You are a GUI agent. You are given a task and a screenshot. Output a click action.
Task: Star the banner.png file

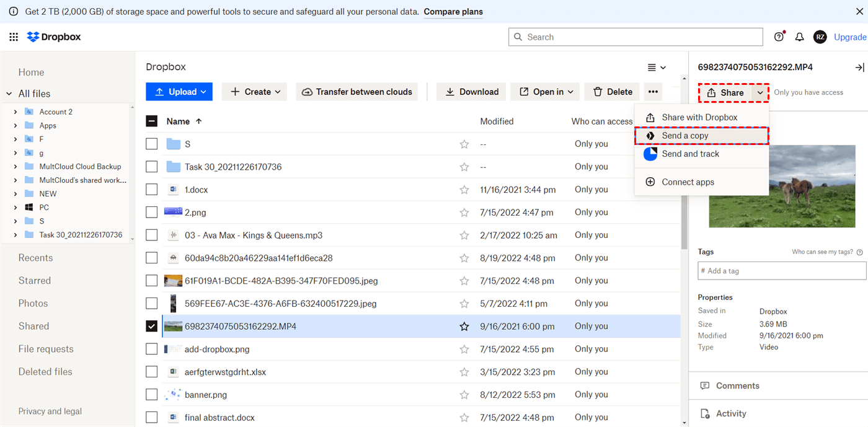(x=464, y=395)
